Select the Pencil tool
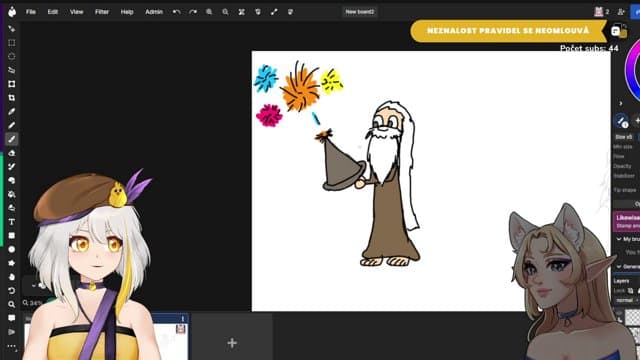The image size is (640, 360). tap(12, 125)
